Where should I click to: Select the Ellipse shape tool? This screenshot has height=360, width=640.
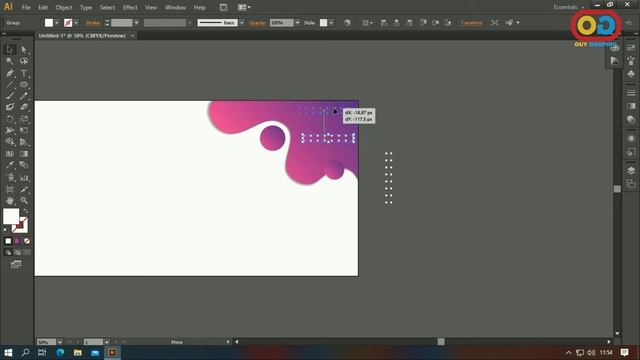24,84
